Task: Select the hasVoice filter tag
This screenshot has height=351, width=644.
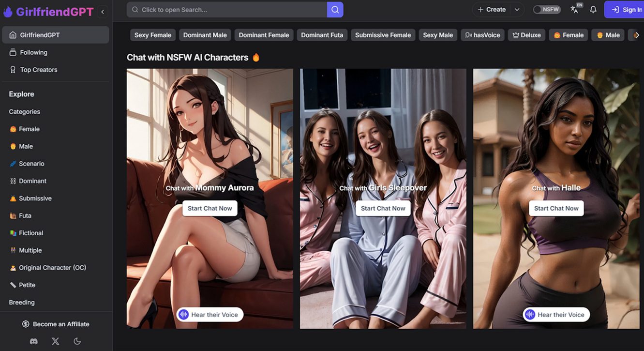Action: click(x=482, y=35)
